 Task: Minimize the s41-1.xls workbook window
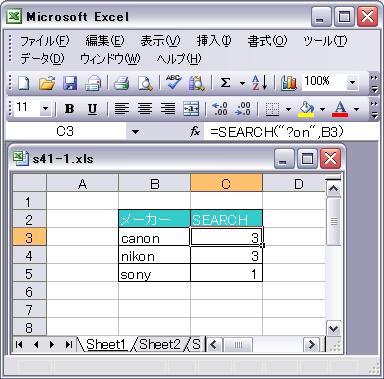pos(284,159)
